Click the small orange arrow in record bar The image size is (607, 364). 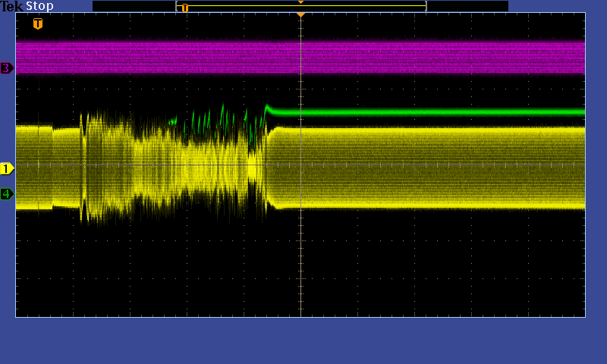(x=300, y=2)
